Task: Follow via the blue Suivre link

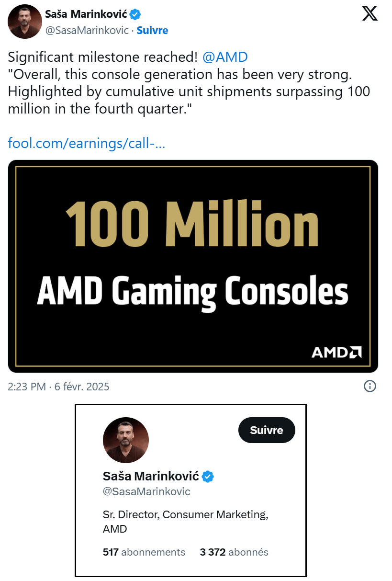Action: [152, 30]
